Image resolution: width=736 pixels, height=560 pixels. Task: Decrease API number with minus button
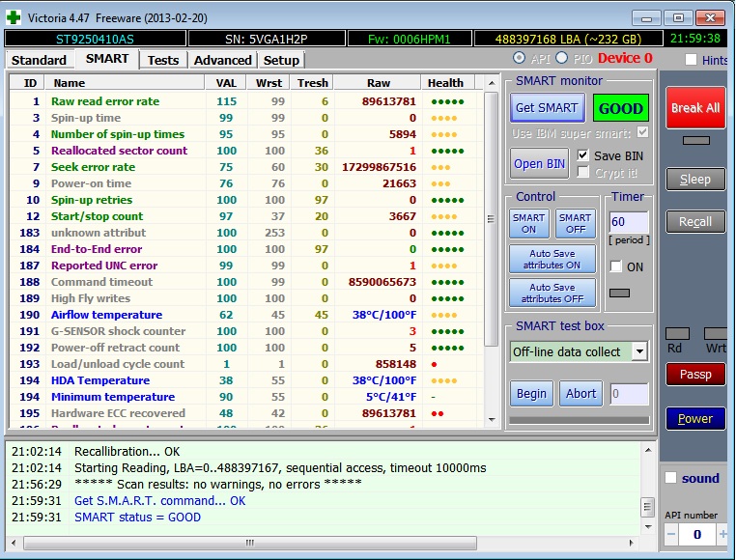pyautogui.click(x=671, y=534)
